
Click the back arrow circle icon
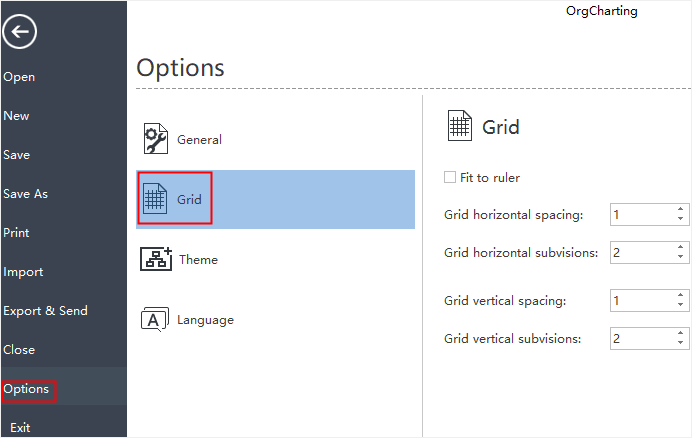19,31
